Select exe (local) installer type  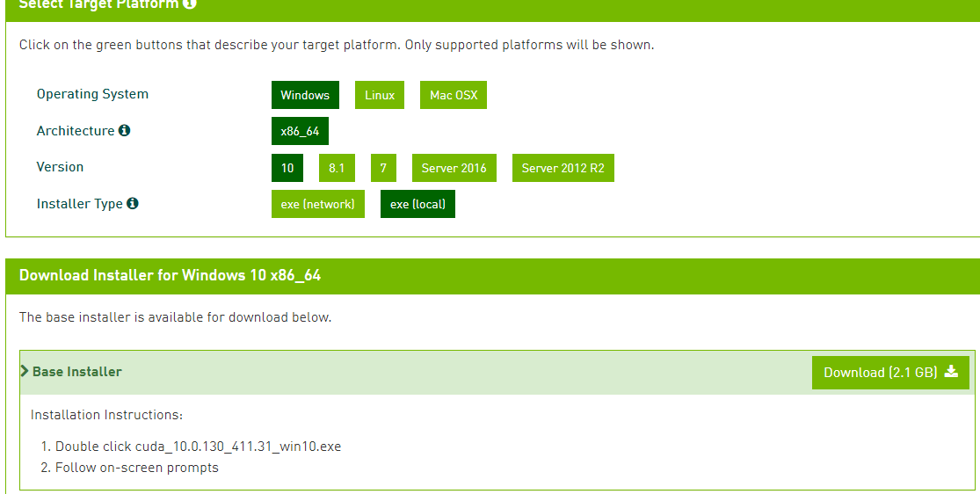pos(417,204)
